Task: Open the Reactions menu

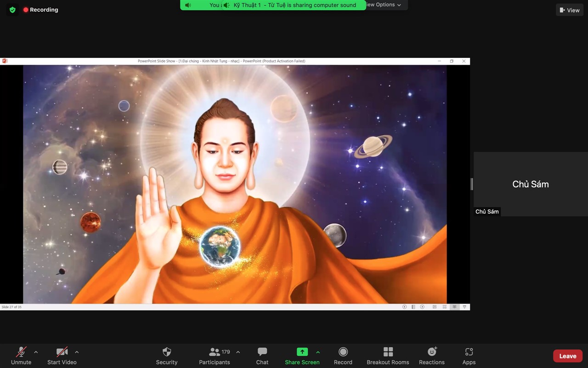Action: tap(432, 356)
